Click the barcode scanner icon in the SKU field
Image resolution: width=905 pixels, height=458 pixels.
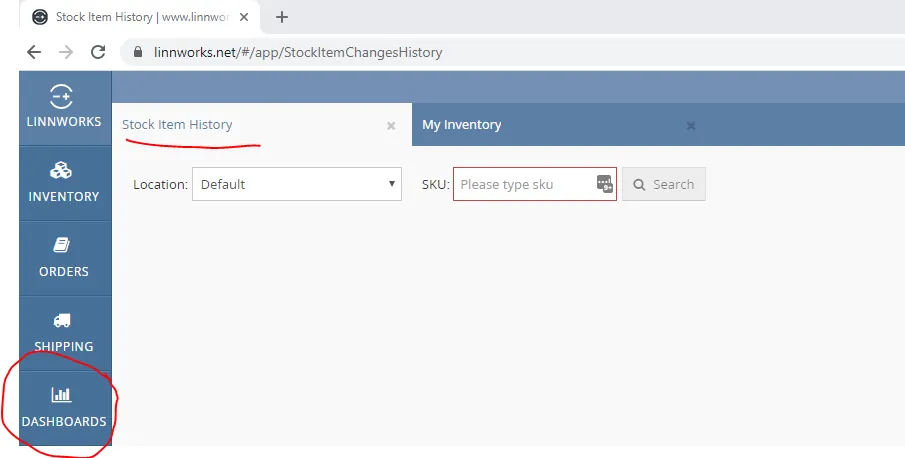pos(604,184)
